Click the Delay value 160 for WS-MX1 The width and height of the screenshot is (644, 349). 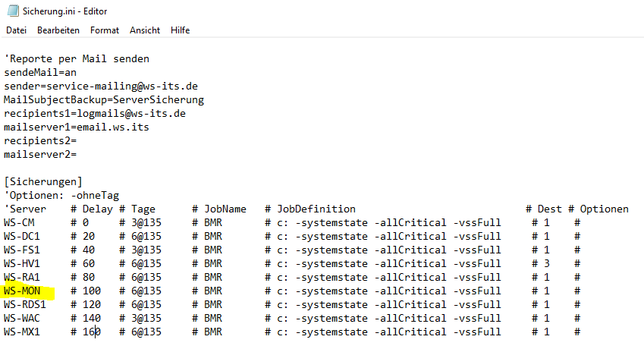[x=92, y=332]
